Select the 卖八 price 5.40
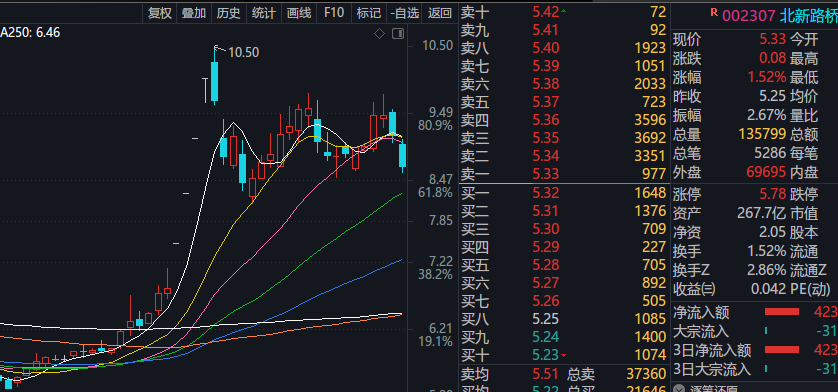Image resolution: width=838 pixels, height=392 pixels. [x=546, y=48]
